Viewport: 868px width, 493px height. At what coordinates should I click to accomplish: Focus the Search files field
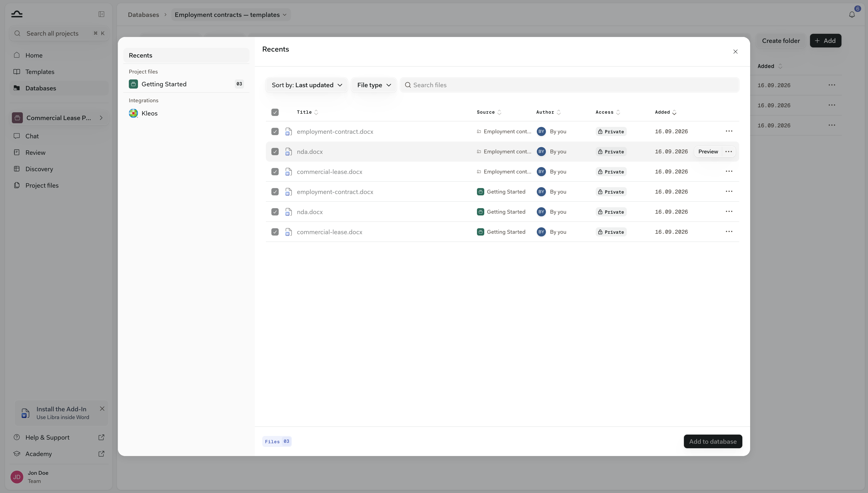tap(569, 85)
